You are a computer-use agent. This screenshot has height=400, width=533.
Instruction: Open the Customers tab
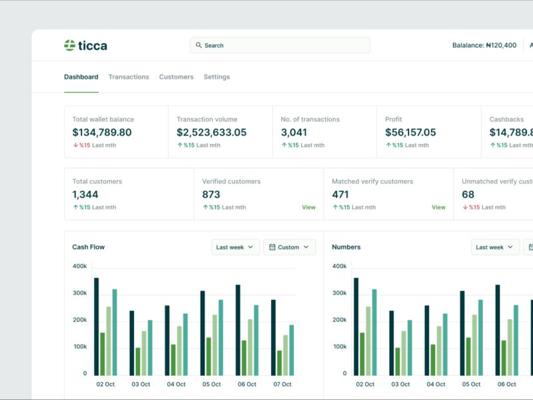[176, 77]
